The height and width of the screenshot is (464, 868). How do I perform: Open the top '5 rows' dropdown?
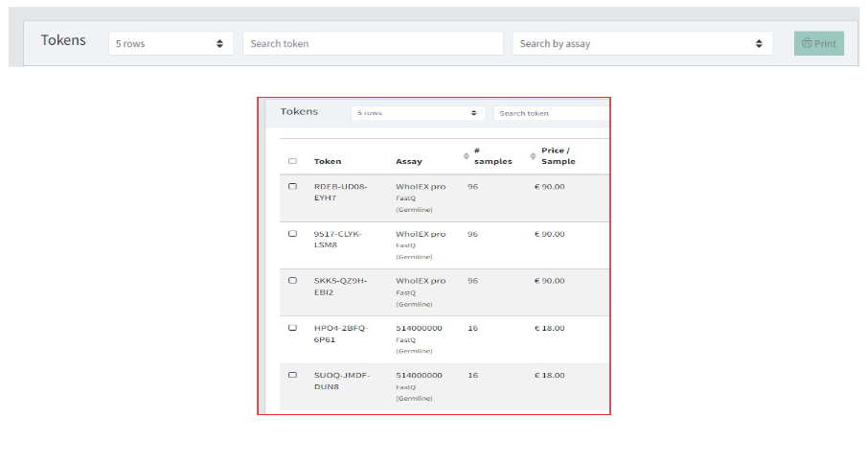pos(170,43)
